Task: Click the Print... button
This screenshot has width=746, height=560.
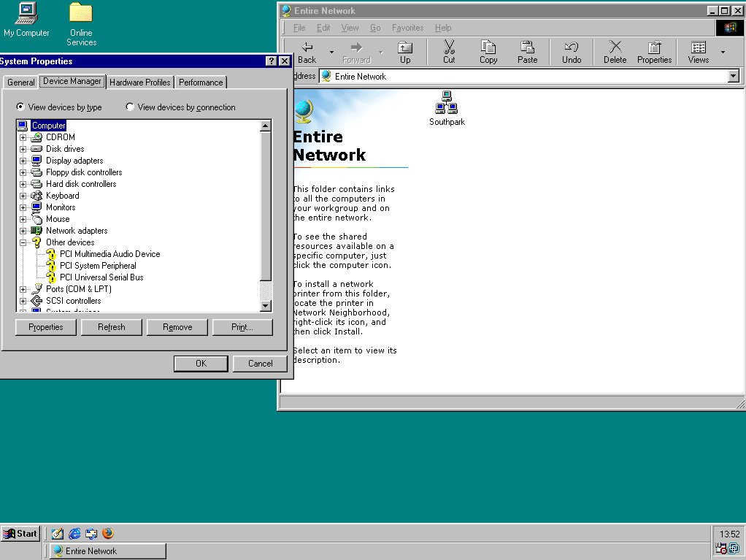Action: click(x=242, y=327)
